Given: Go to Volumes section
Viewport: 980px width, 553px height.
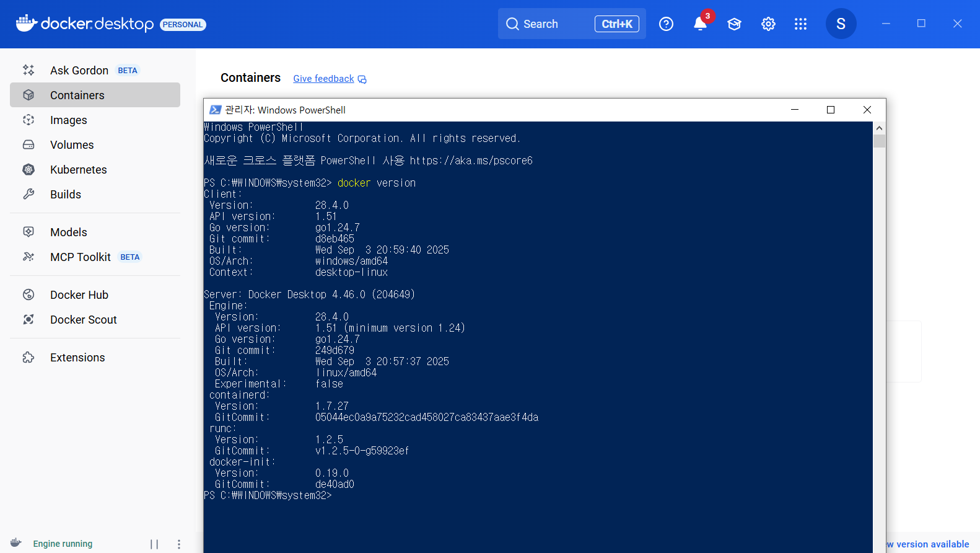Looking at the screenshot, I should [x=95, y=144].
